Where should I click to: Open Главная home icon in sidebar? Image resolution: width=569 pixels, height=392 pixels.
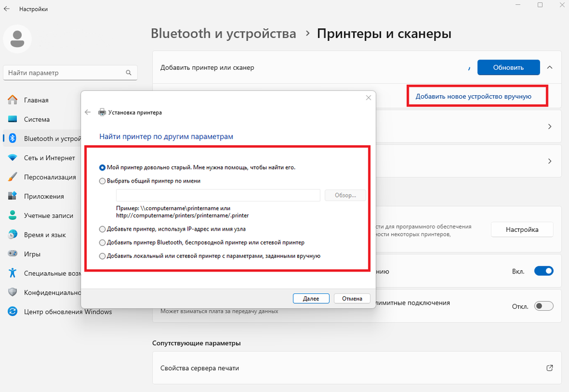click(13, 100)
